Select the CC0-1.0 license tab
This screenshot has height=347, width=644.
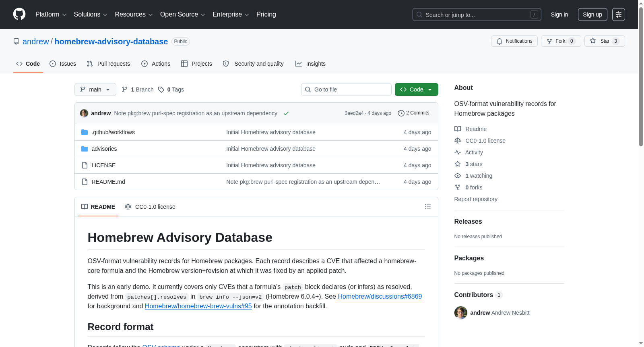click(x=150, y=207)
